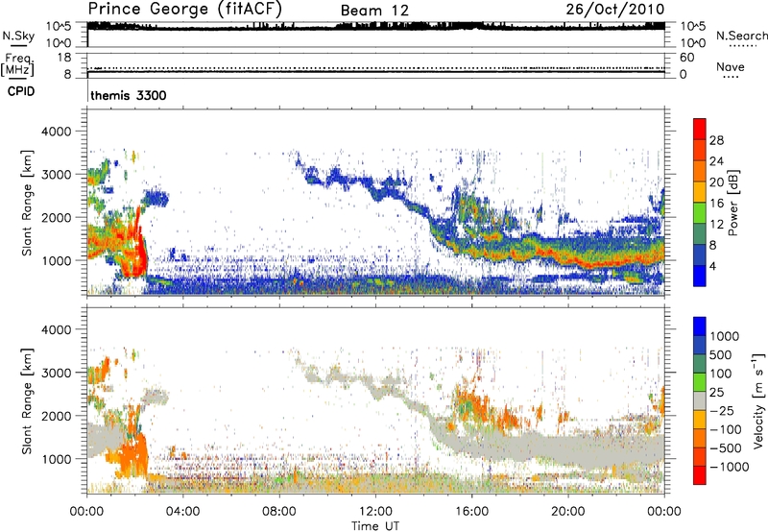Click the 'Velocity [m s-1]' colorbar label
768x532 pixels.
758,400
